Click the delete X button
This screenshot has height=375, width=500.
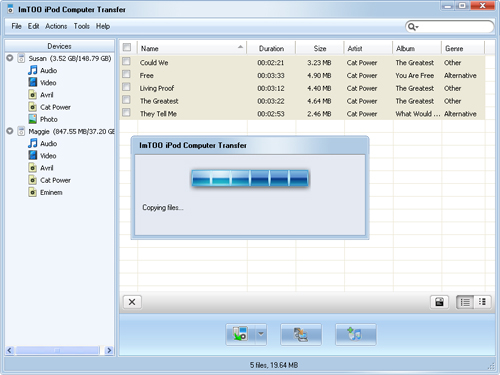click(x=132, y=302)
